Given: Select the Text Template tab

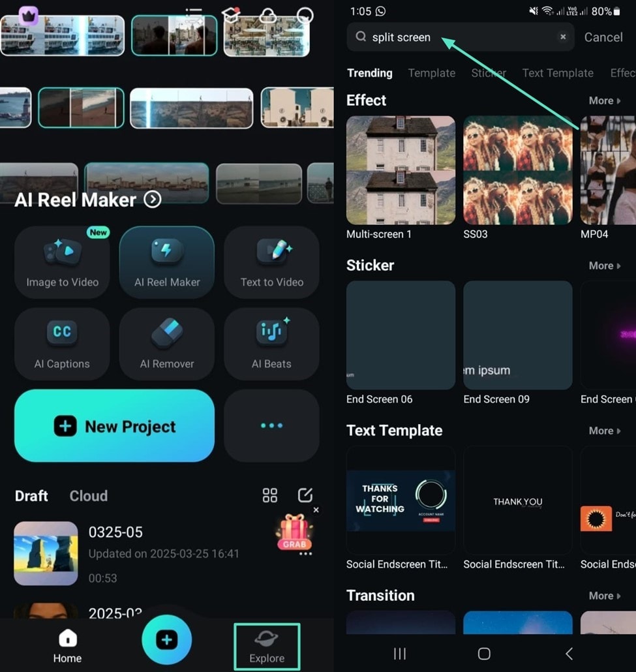Looking at the screenshot, I should pyautogui.click(x=558, y=73).
